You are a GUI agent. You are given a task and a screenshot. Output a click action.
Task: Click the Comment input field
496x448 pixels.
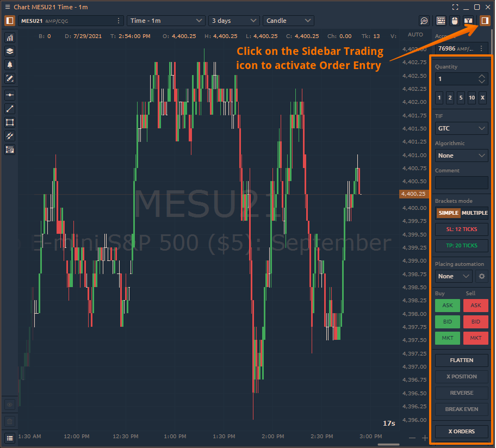click(x=461, y=183)
